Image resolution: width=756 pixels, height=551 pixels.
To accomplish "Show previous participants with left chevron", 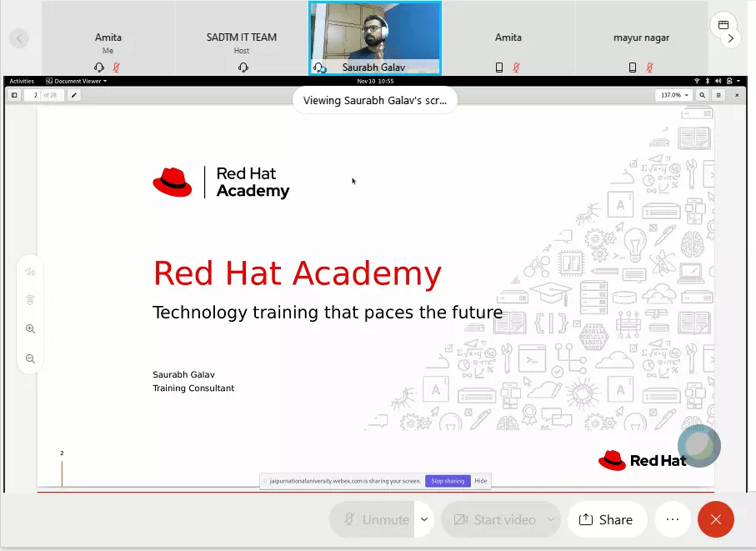I will pos(19,38).
